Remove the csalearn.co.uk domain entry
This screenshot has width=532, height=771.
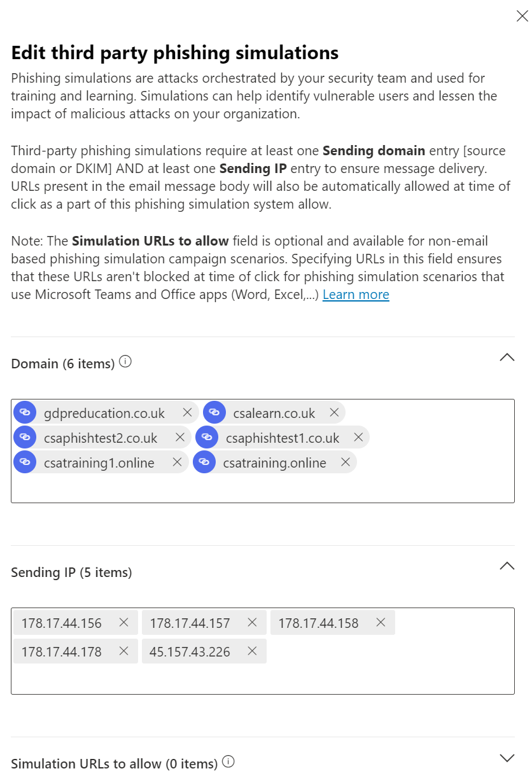click(x=333, y=412)
